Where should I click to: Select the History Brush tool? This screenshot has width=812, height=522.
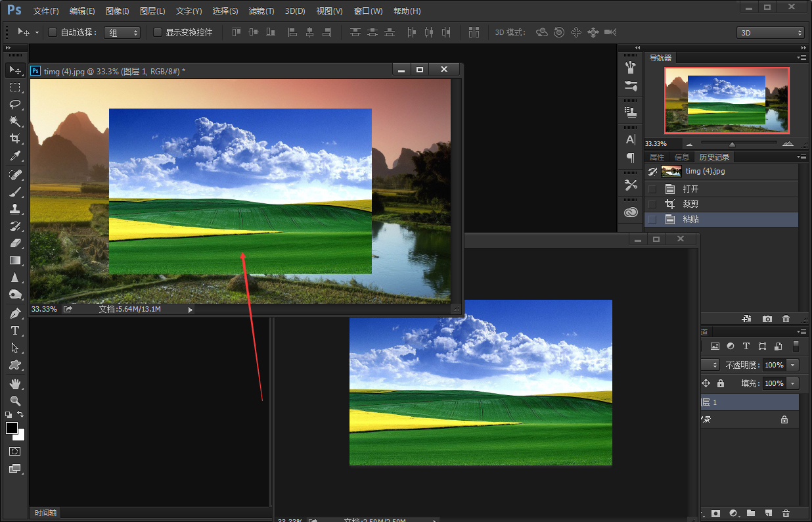(x=14, y=226)
